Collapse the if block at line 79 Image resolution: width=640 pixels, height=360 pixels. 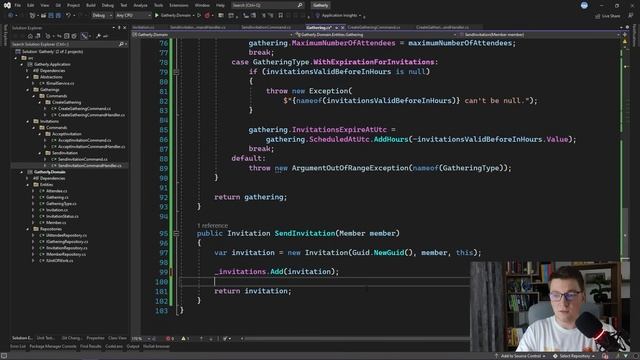click(x=176, y=72)
